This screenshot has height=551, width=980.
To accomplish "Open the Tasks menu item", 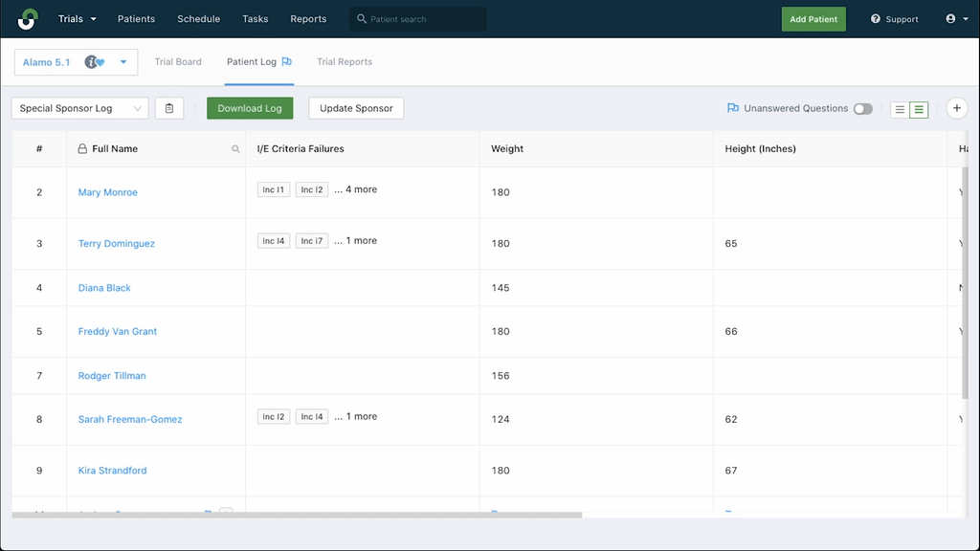I will click(x=255, y=19).
